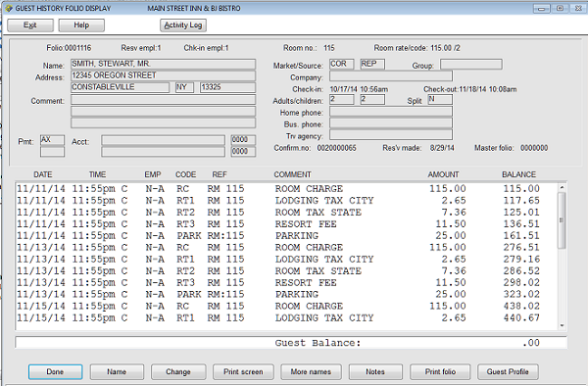Click the Split field showing N

click(x=440, y=99)
